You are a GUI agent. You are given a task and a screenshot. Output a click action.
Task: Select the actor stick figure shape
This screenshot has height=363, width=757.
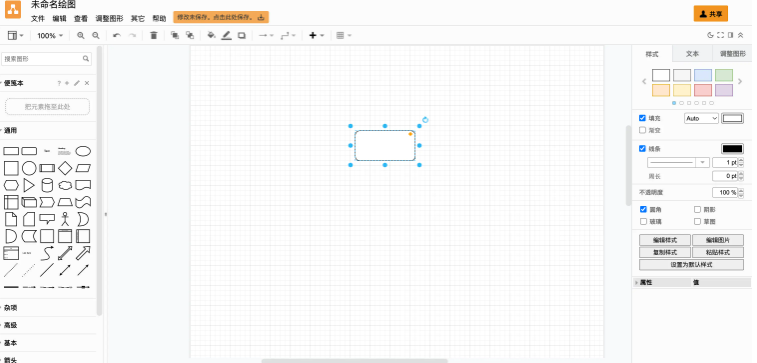click(65, 219)
